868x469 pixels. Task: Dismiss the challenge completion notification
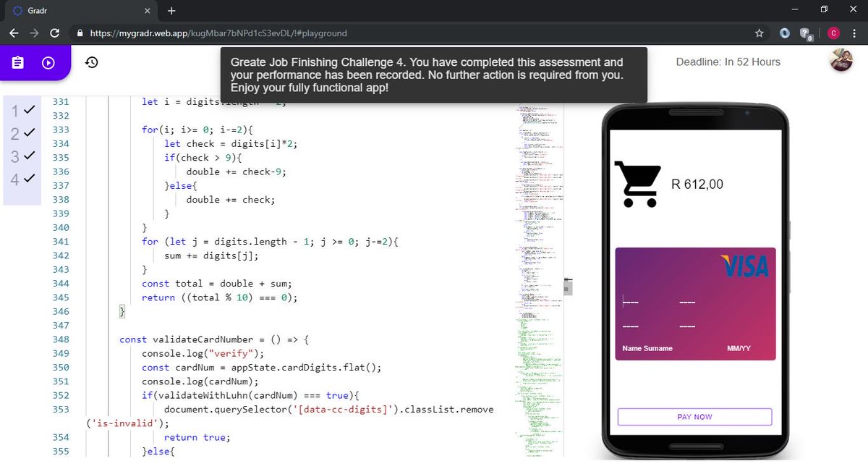tap(433, 75)
